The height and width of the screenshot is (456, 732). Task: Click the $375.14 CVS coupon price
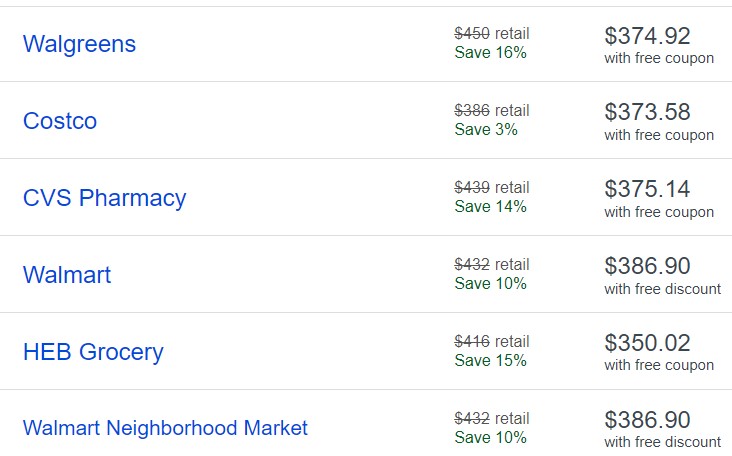click(x=647, y=189)
